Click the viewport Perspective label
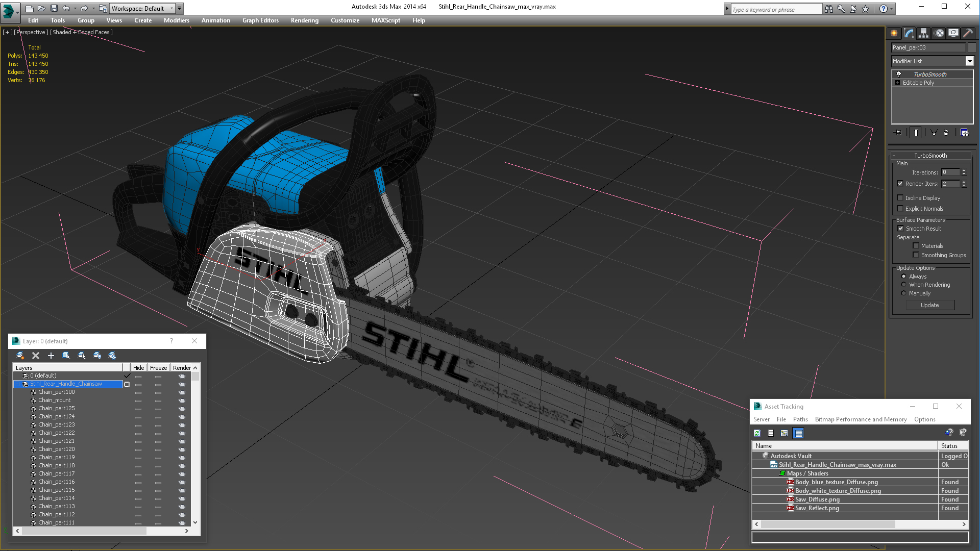Viewport: 980px width, 551px height. 32,32
